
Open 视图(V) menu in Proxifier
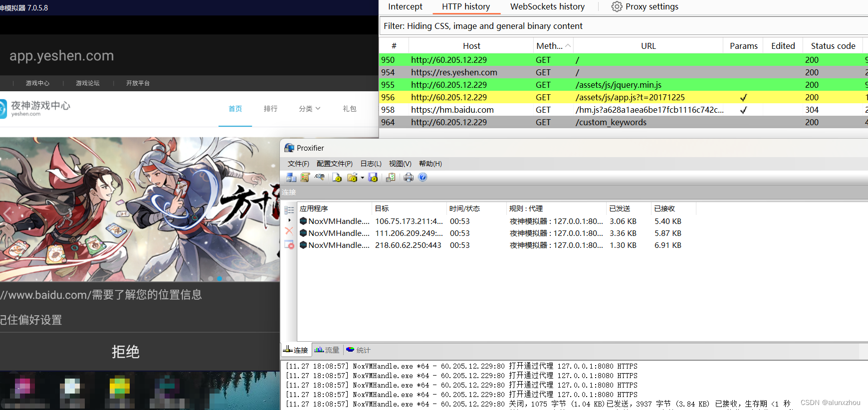pos(400,164)
